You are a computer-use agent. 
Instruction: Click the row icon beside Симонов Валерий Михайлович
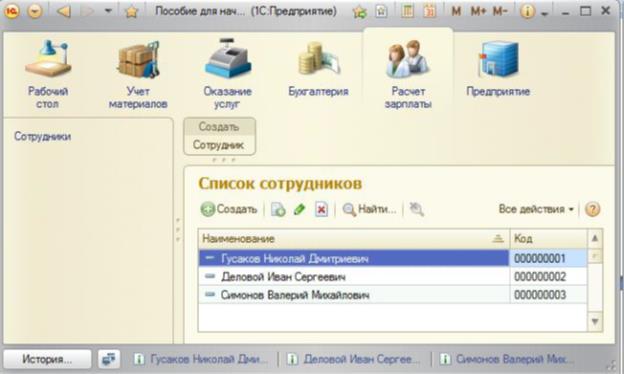[209, 294]
